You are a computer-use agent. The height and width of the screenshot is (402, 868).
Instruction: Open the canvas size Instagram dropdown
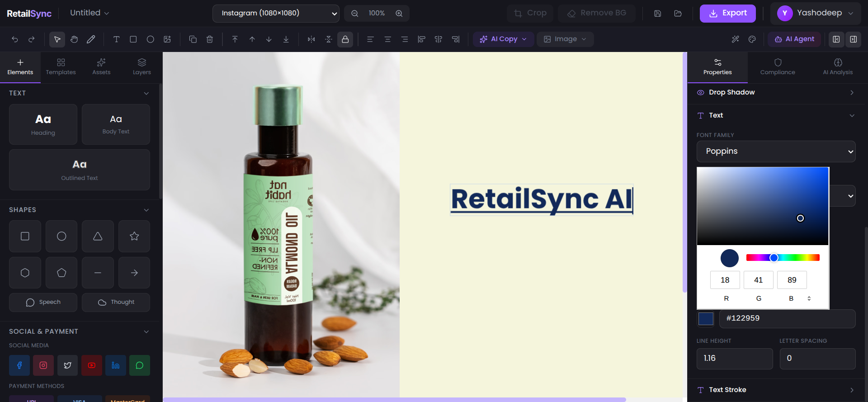point(276,14)
